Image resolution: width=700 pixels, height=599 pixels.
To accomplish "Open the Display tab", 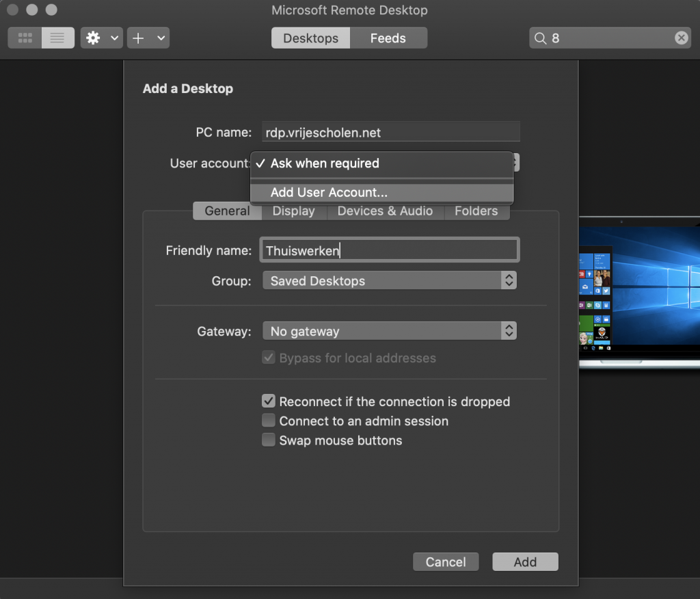I will click(294, 211).
